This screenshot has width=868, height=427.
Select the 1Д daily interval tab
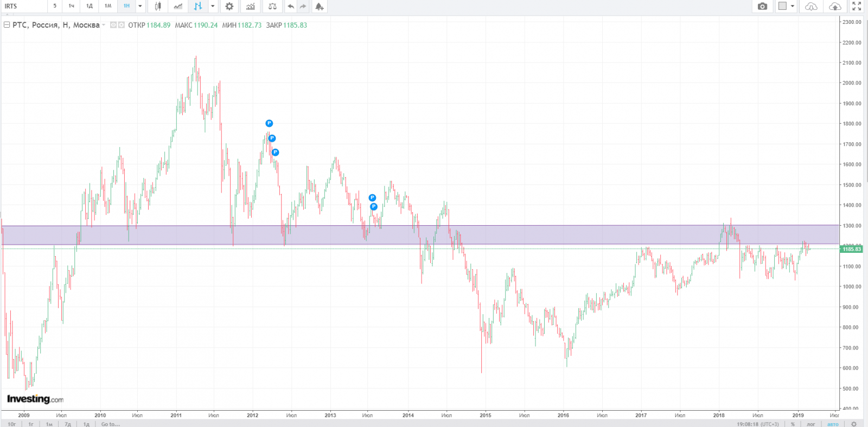pos(90,7)
